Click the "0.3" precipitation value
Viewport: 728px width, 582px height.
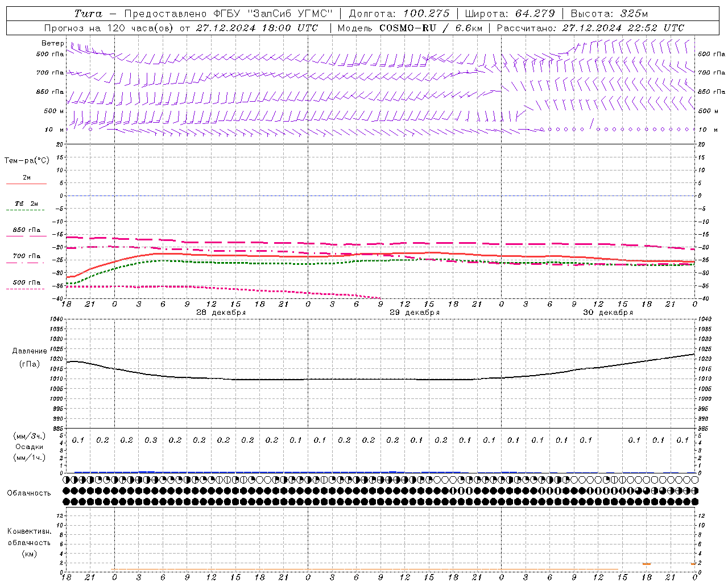click(151, 440)
